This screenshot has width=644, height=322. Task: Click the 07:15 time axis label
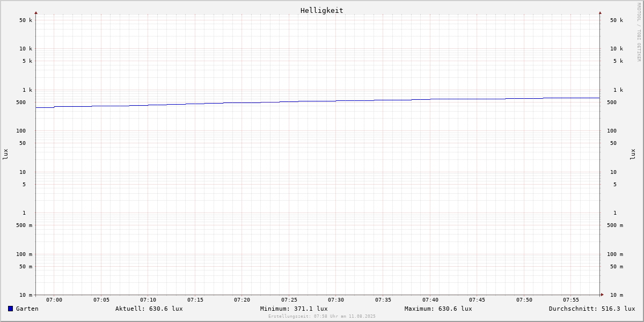click(195, 300)
